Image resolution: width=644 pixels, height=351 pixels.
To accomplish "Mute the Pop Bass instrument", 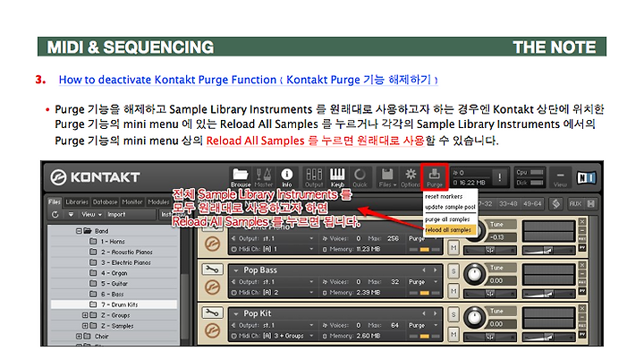I will point(453,291).
